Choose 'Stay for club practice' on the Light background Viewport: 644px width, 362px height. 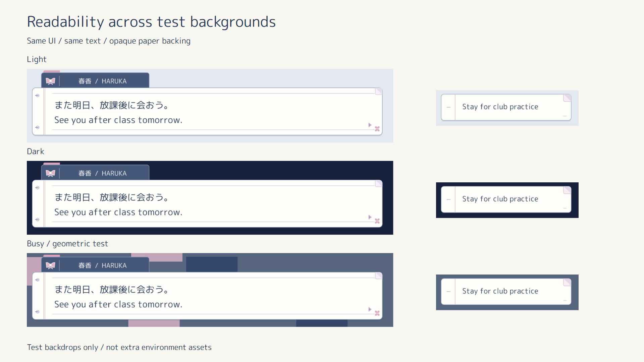tap(506, 107)
